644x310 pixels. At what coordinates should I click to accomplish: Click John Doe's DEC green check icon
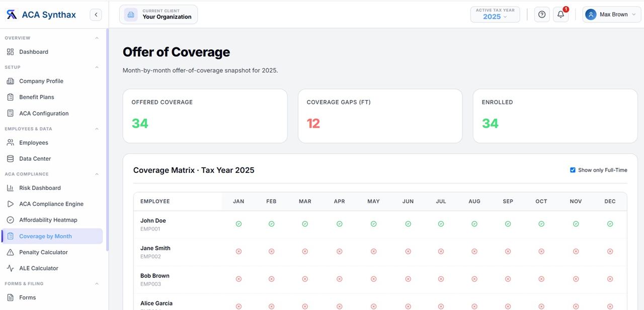(610, 224)
